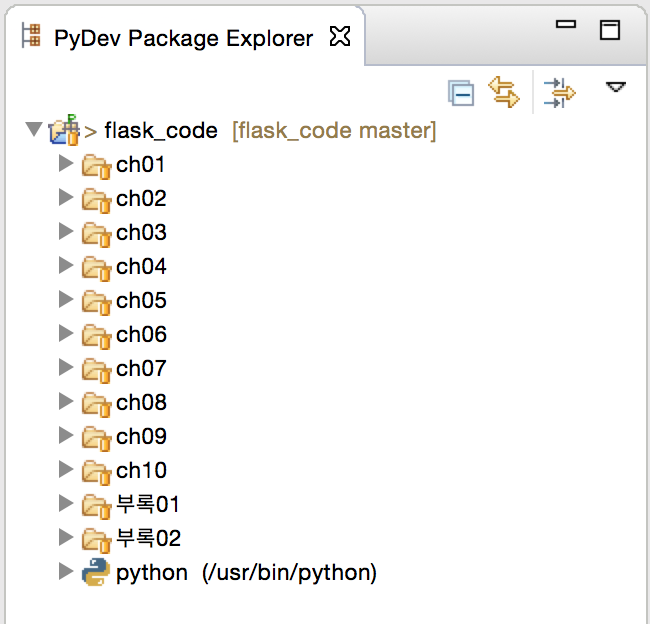Expand the ch04 folder
Image resolution: width=650 pixels, height=624 pixels.
(66, 265)
